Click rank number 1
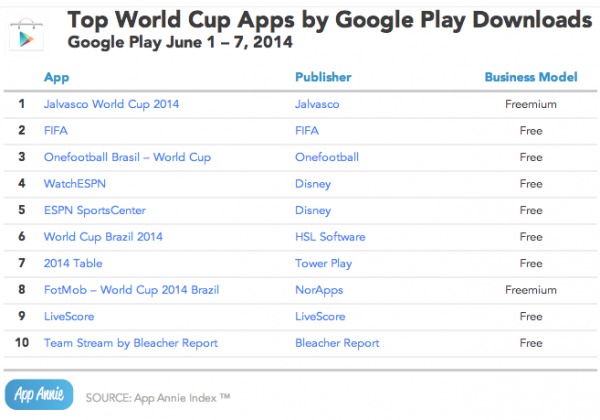 pyautogui.click(x=22, y=104)
